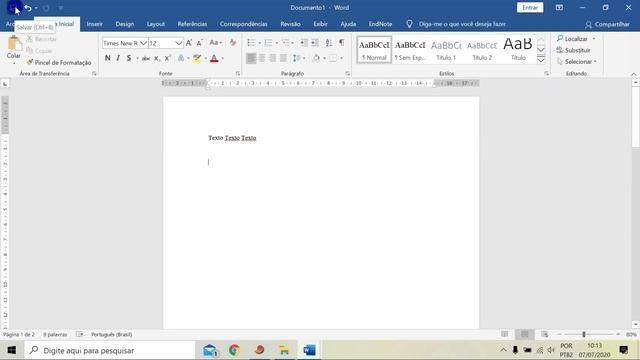Expand the styles gallery More arrow
640x360 pixels.
click(x=541, y=60)
